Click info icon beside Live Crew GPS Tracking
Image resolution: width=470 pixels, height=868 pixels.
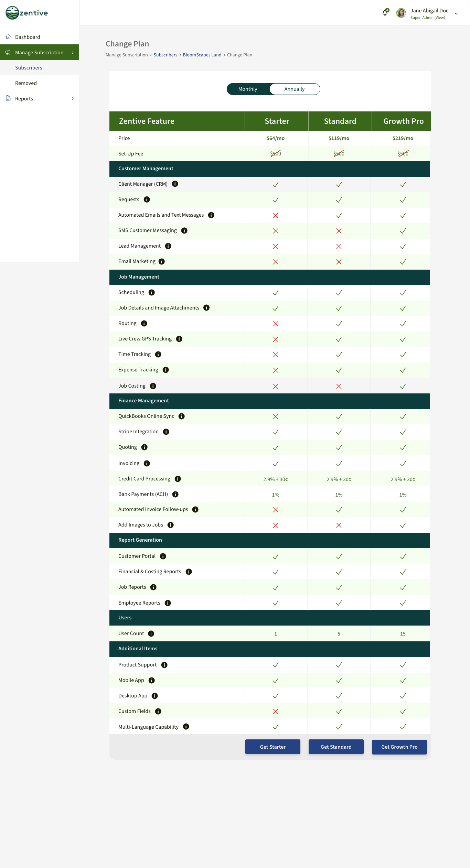point(179,339)
